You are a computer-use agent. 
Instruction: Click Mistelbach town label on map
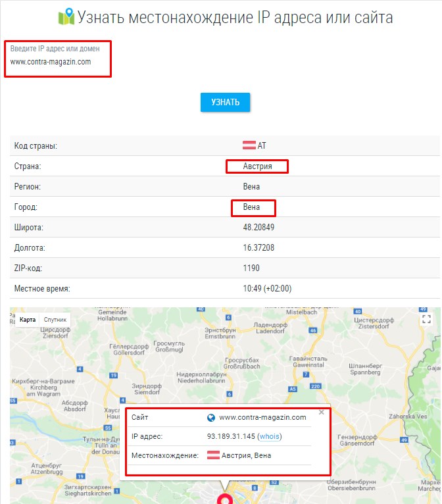coord(301,312)
